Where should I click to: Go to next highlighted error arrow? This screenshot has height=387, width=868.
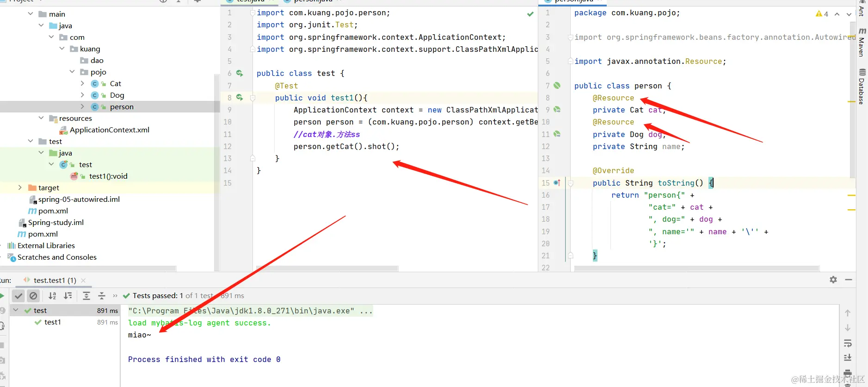(x=849, y=14)
